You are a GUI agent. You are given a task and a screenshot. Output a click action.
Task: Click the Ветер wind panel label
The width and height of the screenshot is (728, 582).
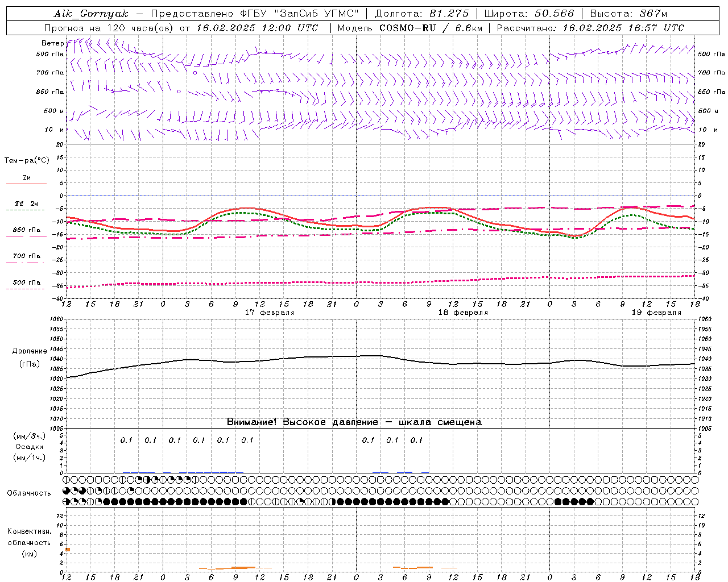pyautogui.click(x=52, y=43)
